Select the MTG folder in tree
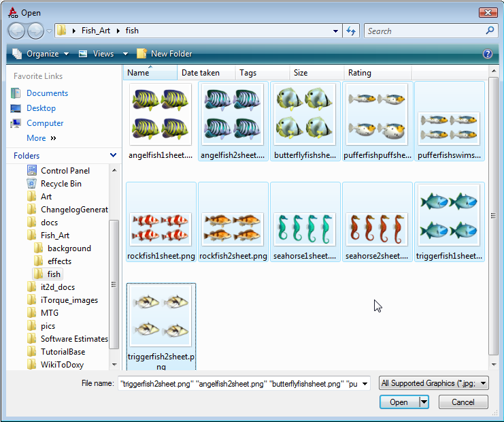Viewport: 504px width, 422px height. 43,313
